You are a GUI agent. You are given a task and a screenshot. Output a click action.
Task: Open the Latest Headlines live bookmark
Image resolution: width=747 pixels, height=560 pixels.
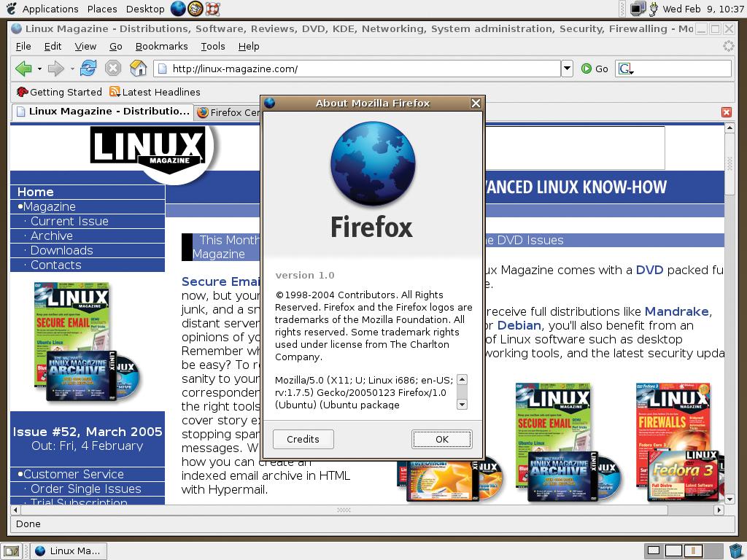point(155,92)
